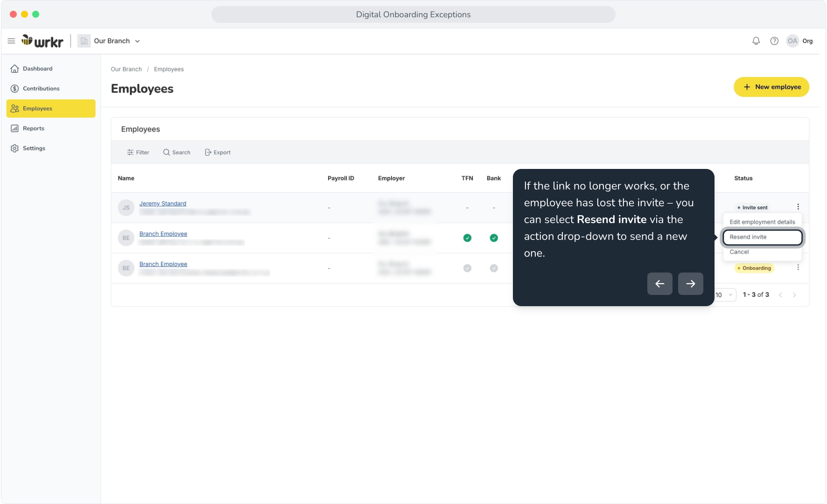This screenshot has height=504, width=827.
Task: Open the rows-per-page dropdown showing 10
Action: [725, 295]
